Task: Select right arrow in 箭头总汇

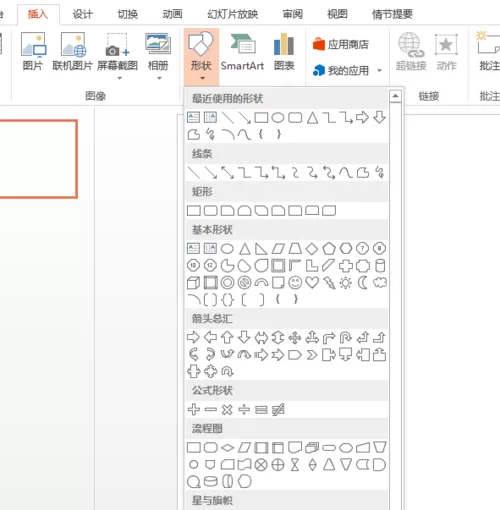Action: point(194,337)
